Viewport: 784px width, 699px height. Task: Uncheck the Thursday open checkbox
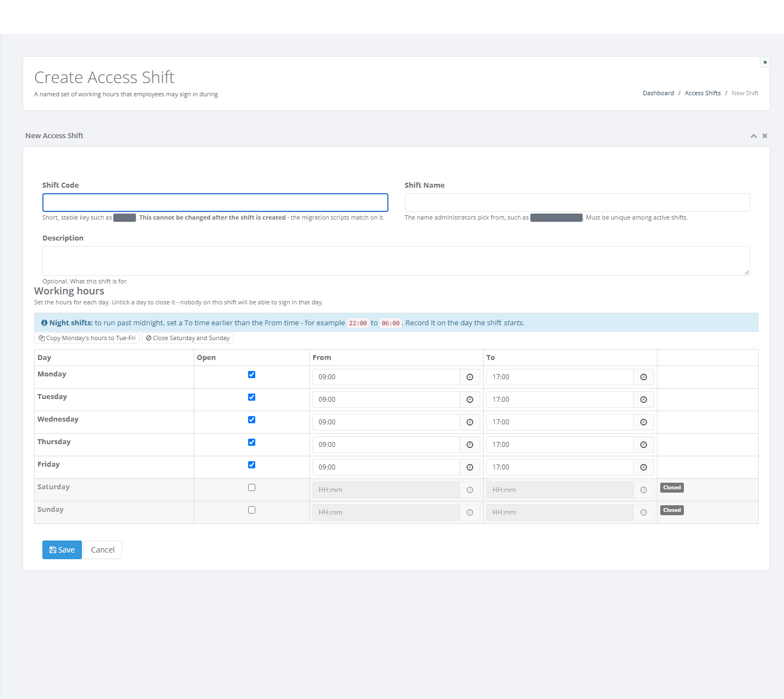click(251, 443)
